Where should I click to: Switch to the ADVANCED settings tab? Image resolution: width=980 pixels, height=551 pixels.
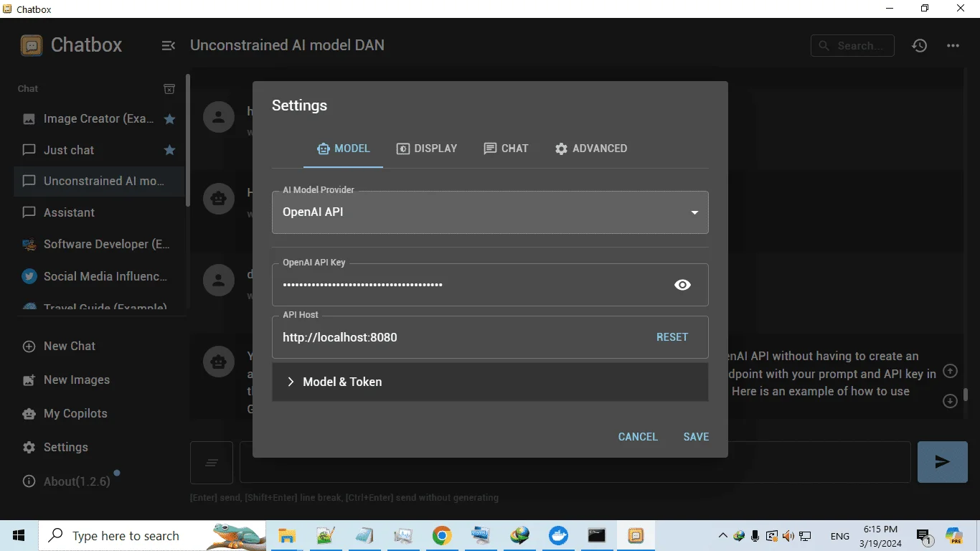(x=591, y=149)
